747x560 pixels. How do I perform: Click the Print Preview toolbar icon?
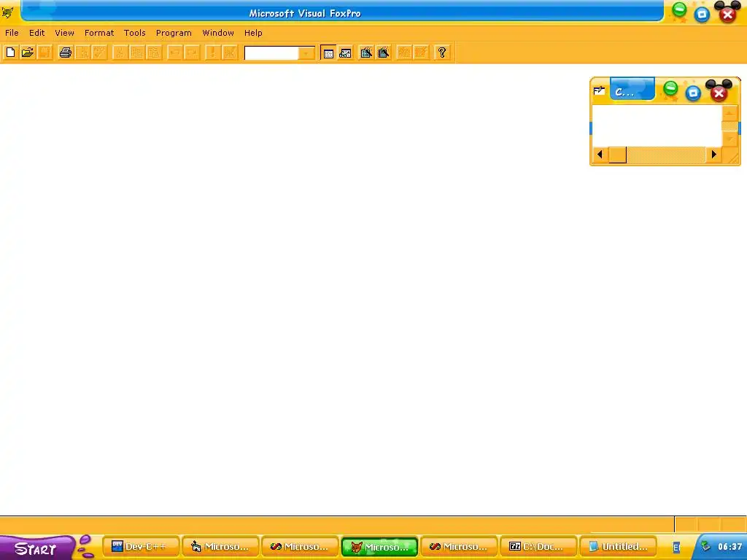click(x=82, y=52)
